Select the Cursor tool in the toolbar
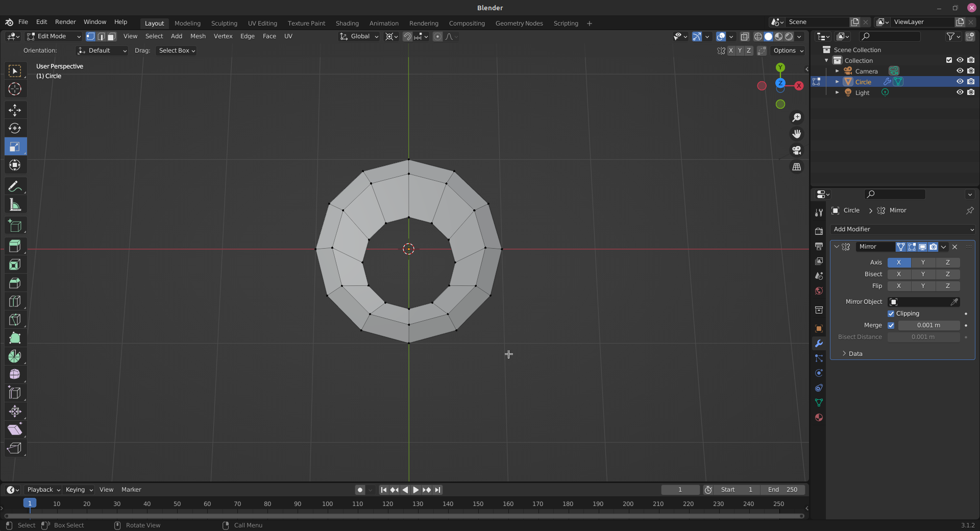 [x=15, y=89]
